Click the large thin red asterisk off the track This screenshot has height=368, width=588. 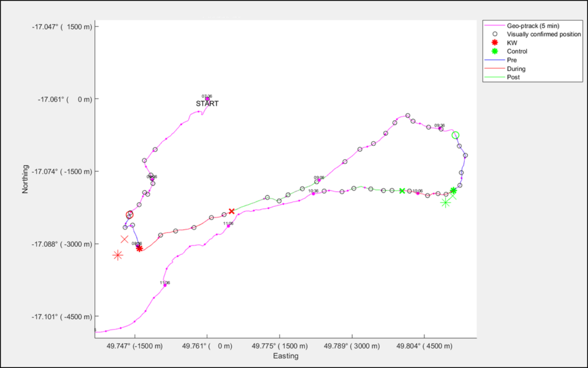point(118,255)
